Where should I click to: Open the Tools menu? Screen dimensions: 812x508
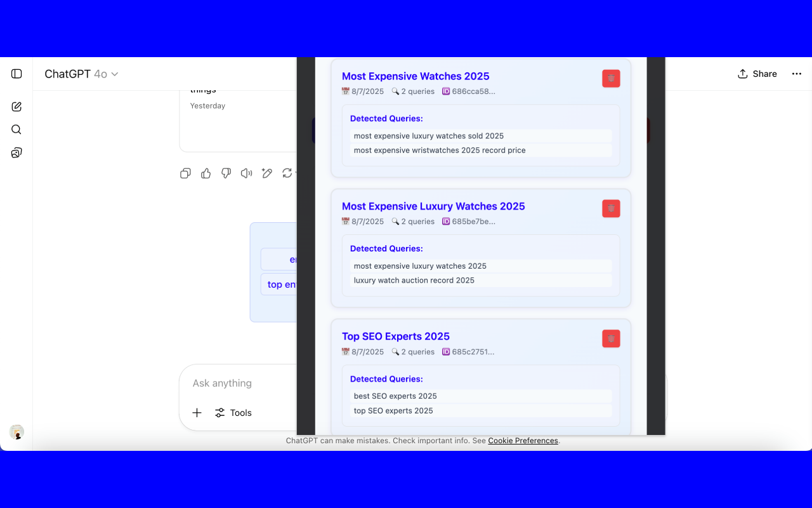click(x=233, y=413)
